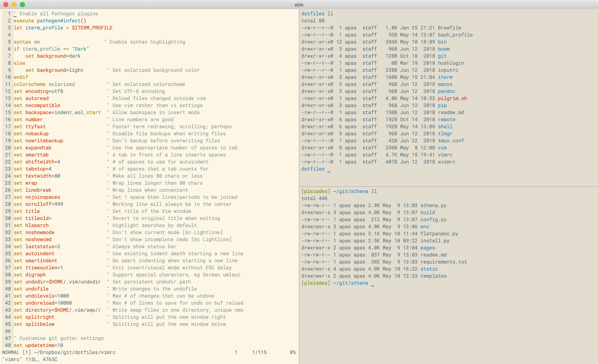This screenshot has height=364, width=598.
Task: Click 'Brewfile' in dotfiles listing
Action: click(449, 28)
